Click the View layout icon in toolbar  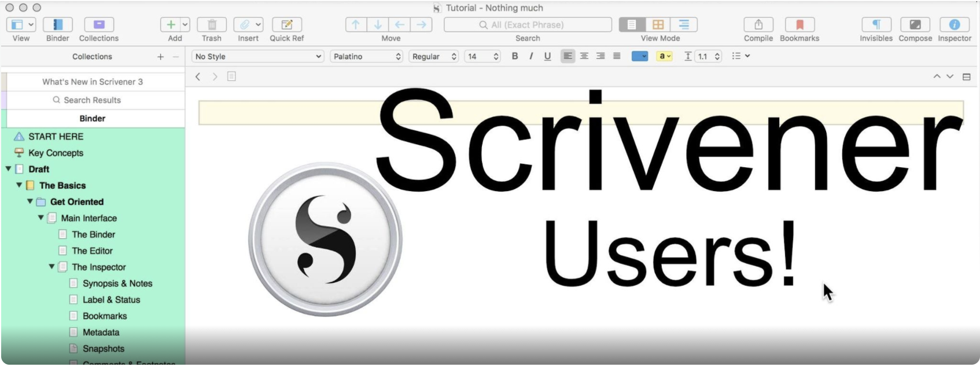click(17, 25)
